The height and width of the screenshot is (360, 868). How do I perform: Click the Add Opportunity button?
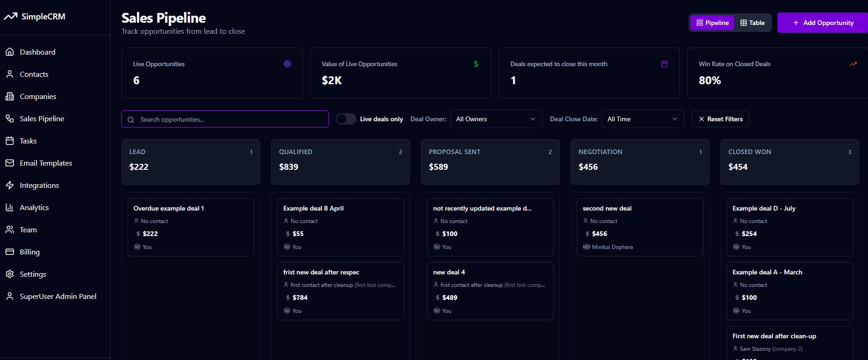point(823,23)
